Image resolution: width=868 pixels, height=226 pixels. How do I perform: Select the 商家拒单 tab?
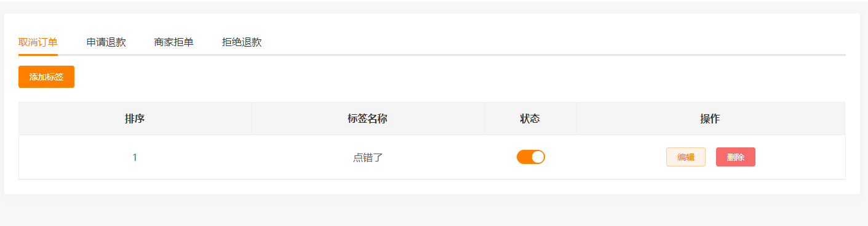[x=174, y=42]
